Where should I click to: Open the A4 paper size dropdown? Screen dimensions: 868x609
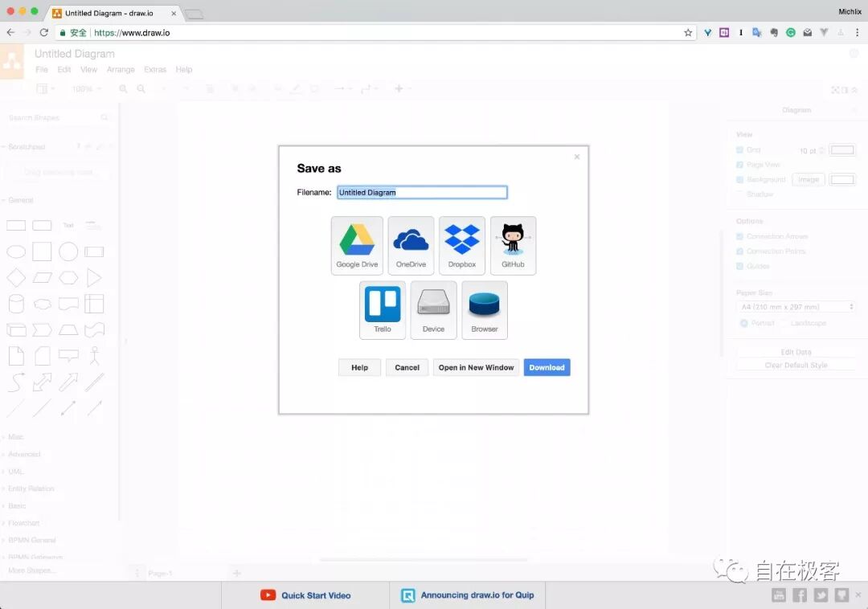(797, 307)
